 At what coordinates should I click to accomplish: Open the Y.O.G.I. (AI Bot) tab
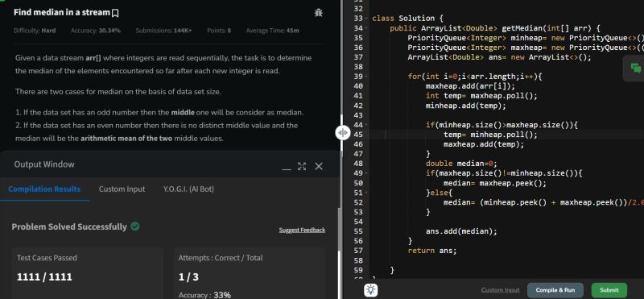188,189
